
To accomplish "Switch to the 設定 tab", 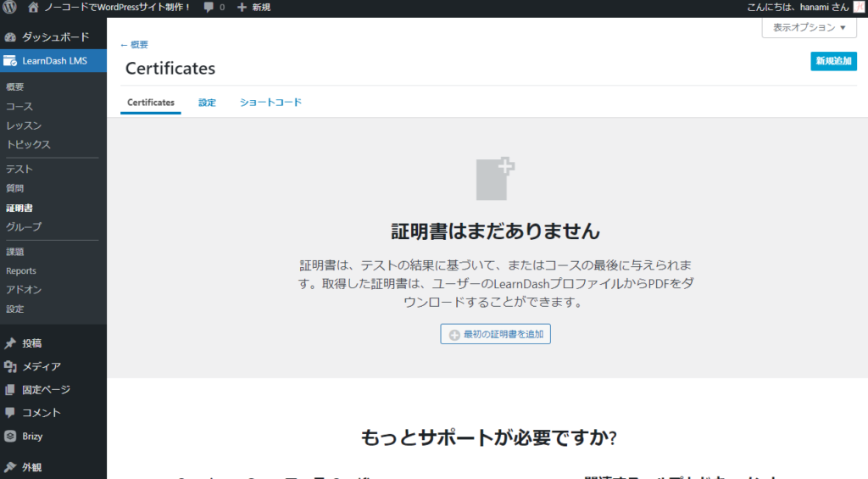I will click(207, 103).
